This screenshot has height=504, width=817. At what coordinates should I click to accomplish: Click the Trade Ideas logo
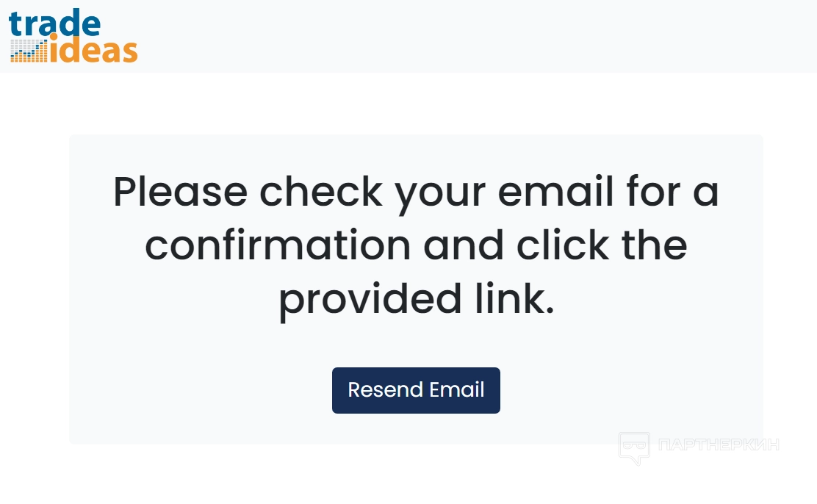click(x=73, y=36)
